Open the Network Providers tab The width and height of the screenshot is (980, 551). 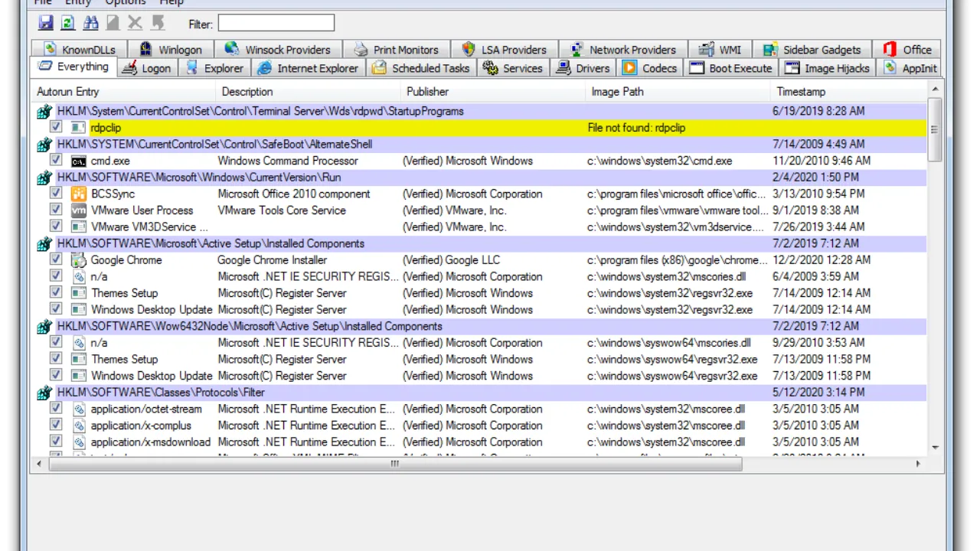pos(623,50)
